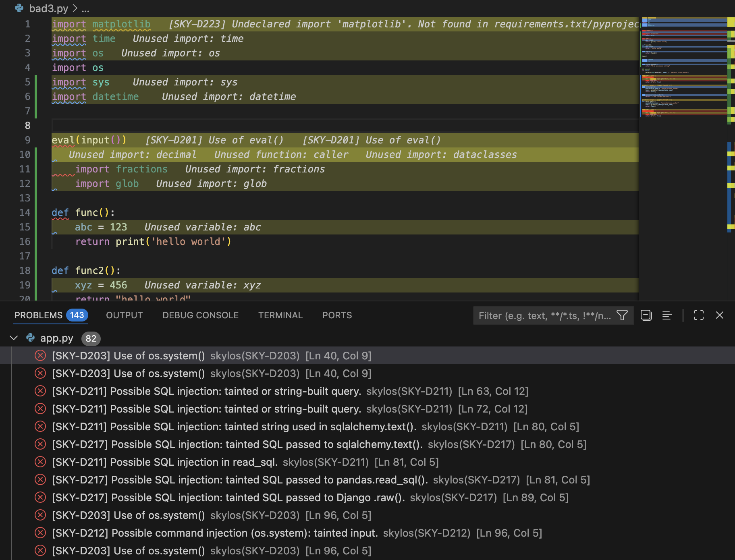This screenshot has width=735, height=560.
Task: Click the Python icon next to bad3.py breadcrumb
Action: (x=19, y=8)
